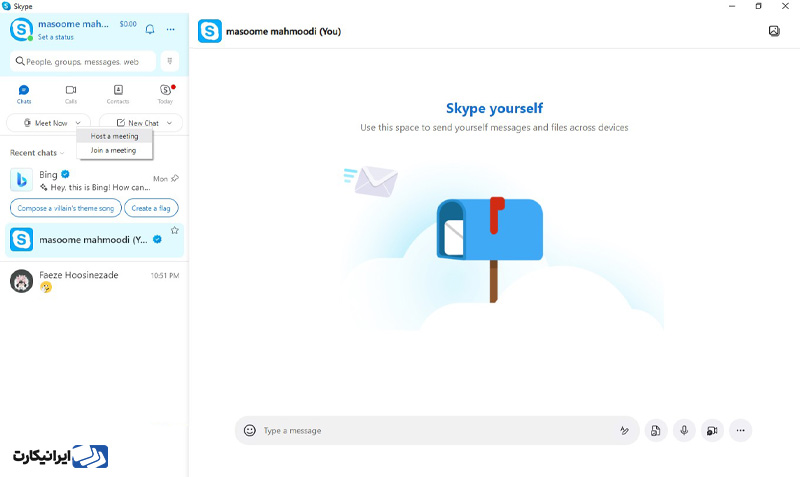Click Create a flag suggestion

151,208
